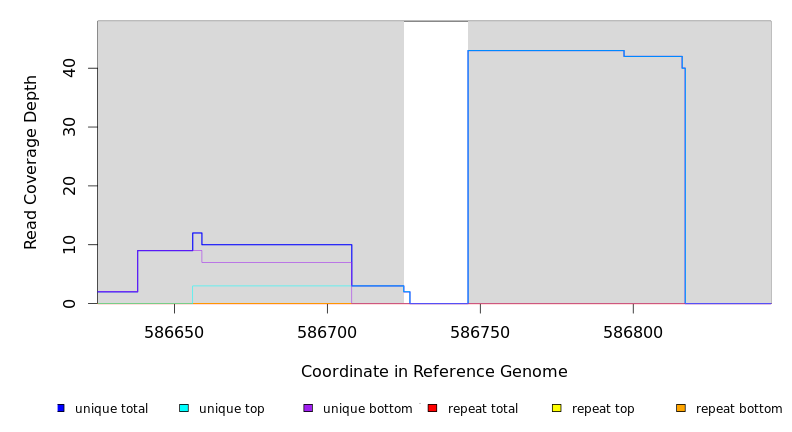Click the cyan unique top legend swatch

click(184, 408)
